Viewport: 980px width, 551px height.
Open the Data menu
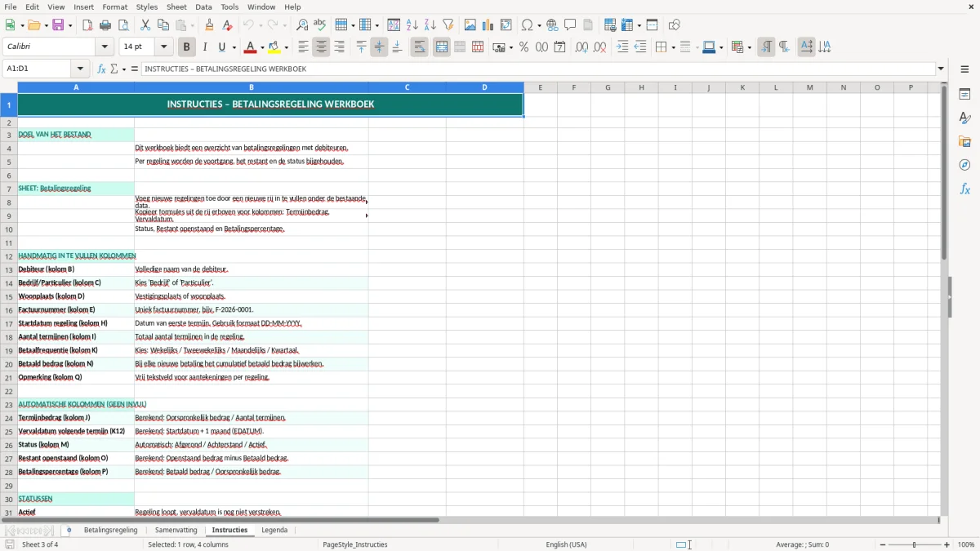pyautogui.click(x=203, y=7)
